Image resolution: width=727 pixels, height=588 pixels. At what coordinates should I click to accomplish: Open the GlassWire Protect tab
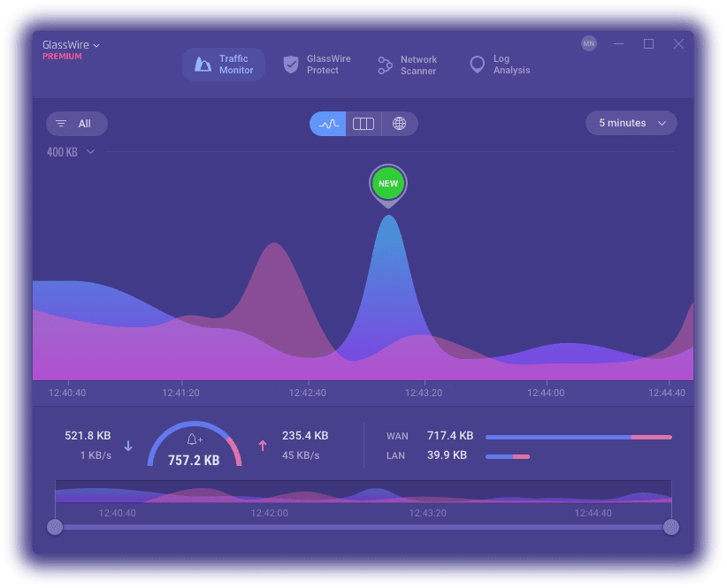316,64
